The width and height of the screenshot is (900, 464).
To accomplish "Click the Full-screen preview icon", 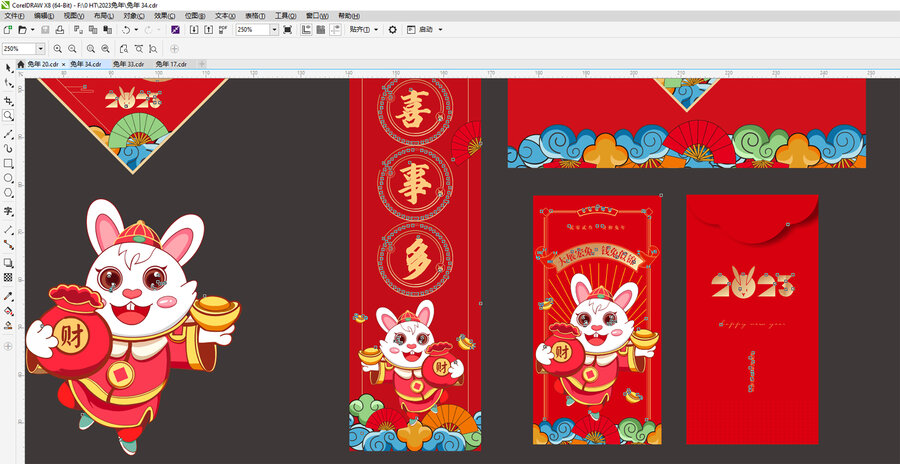I will [288, 29].
